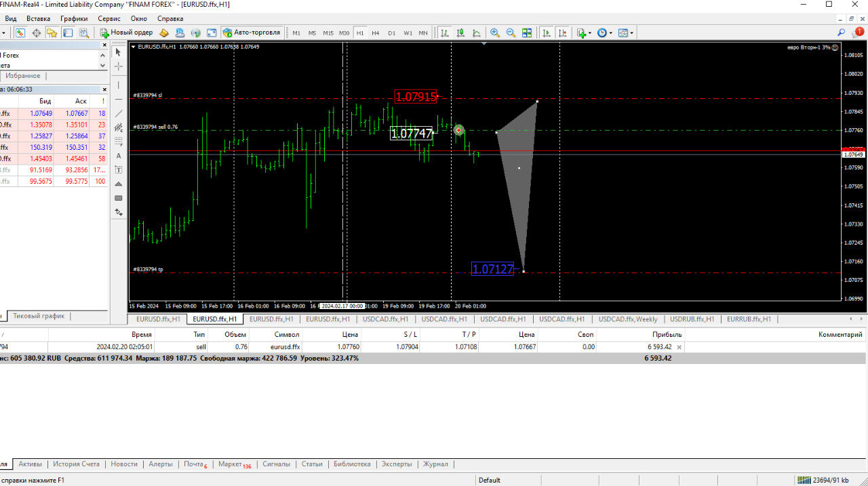Close the sell order with the x
Screen dimensions: 868x486
679,347
